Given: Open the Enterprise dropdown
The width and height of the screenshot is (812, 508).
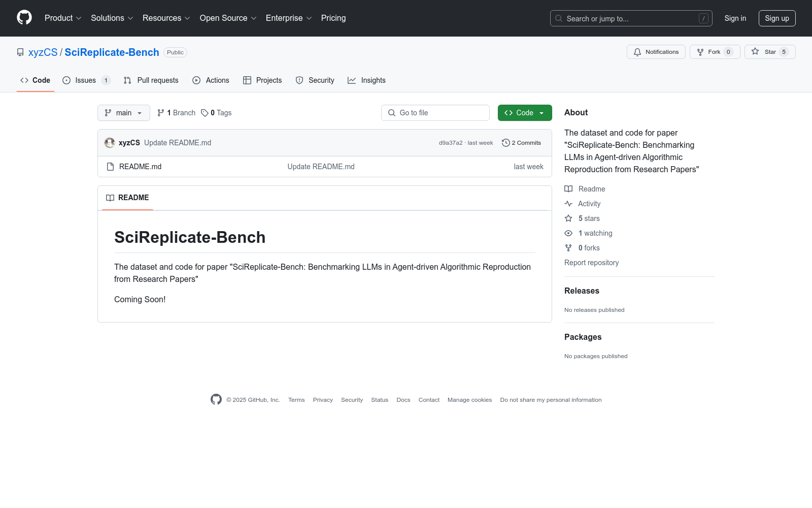Looking at the screenshot, I should [x=289, y=18].
